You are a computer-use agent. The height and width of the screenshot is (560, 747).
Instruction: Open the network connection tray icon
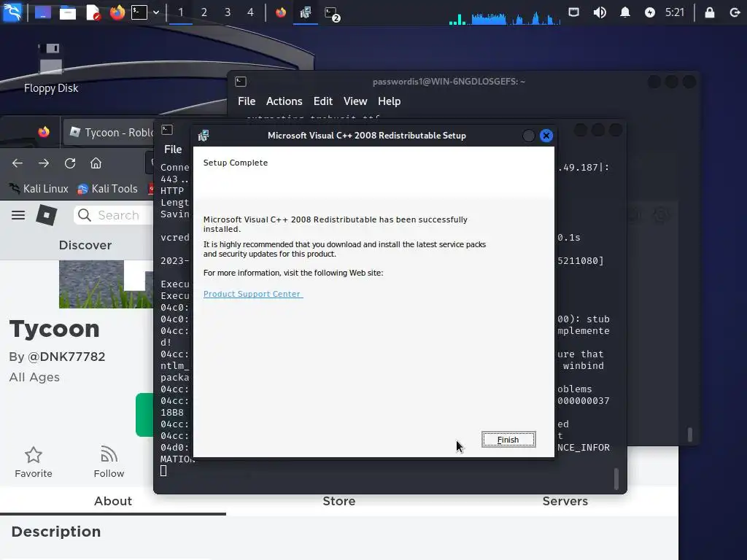pyautogui.click(x=573, y=12)
